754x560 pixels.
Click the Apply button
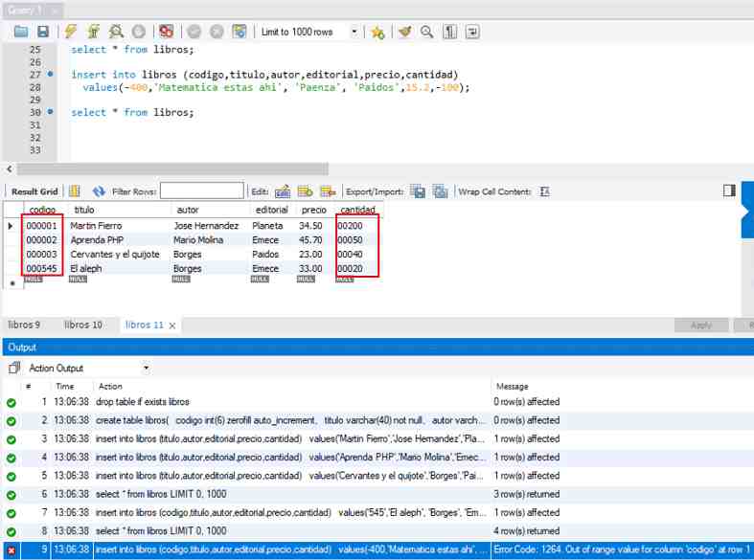click(701, 325)
